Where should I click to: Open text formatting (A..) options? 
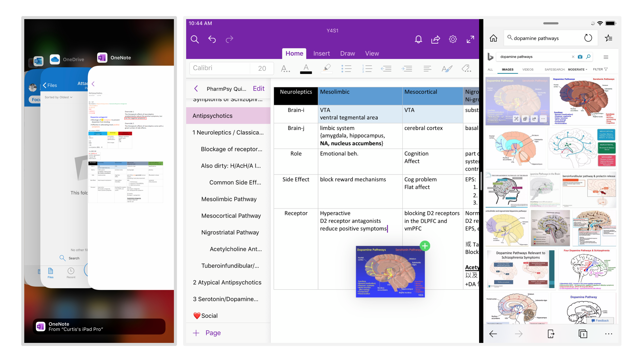[285, 68]
